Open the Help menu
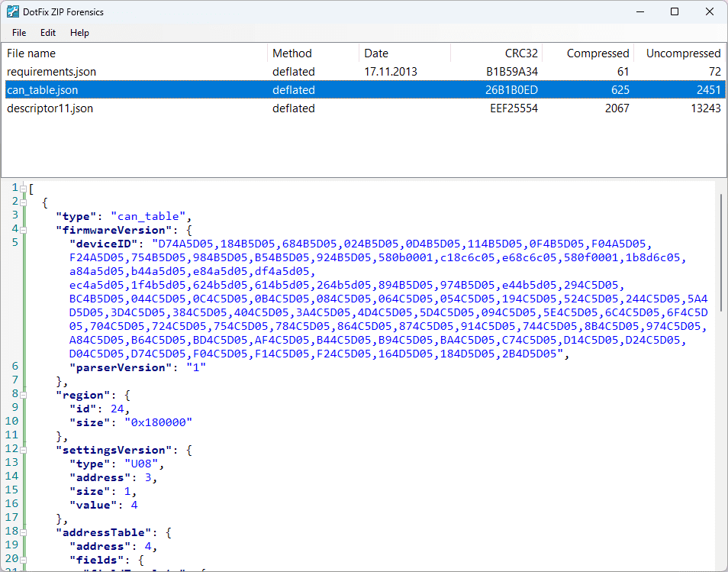 [79, 33]
